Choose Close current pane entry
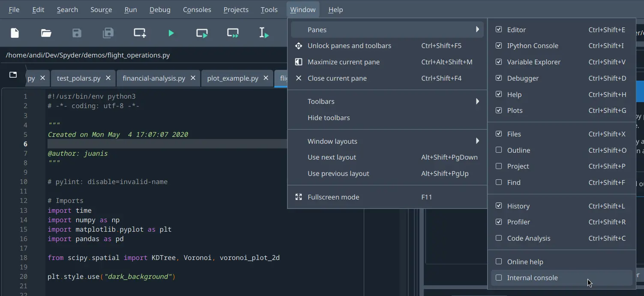Image resolution: width=644 pixels, height=296 pixels. [x=387, y=79]
